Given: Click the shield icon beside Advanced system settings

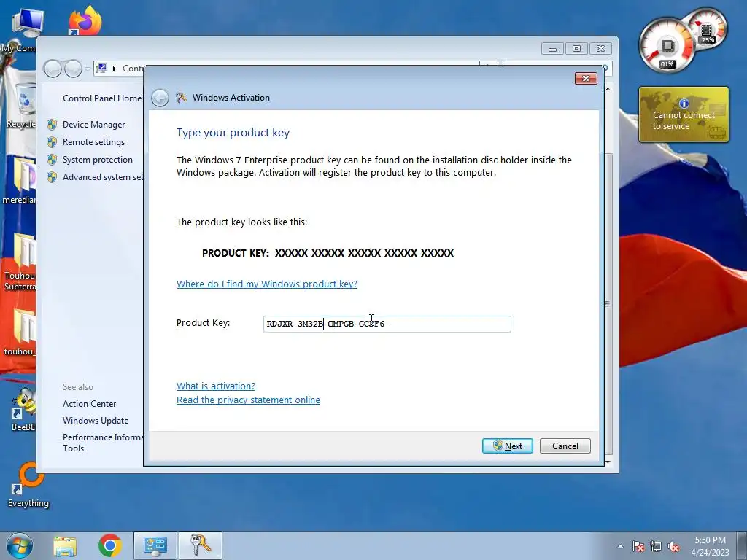Looking at the screenshot, I should point(52,178).
